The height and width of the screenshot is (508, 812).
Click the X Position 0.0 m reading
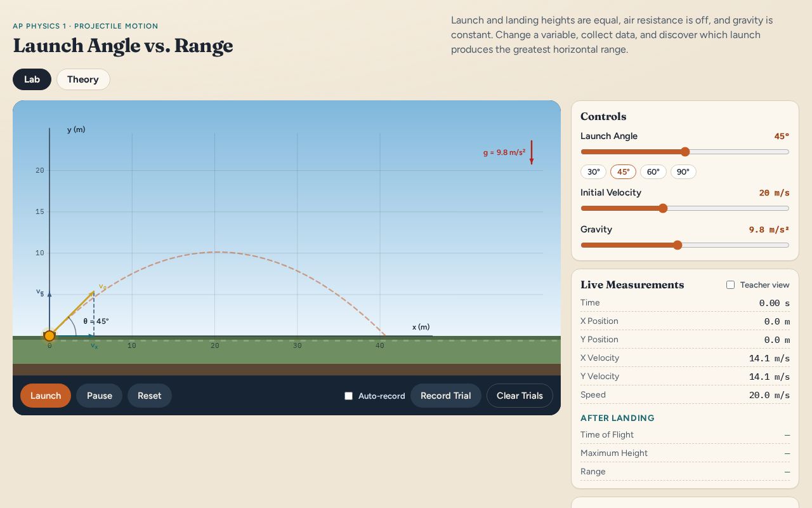pos(776,322)
